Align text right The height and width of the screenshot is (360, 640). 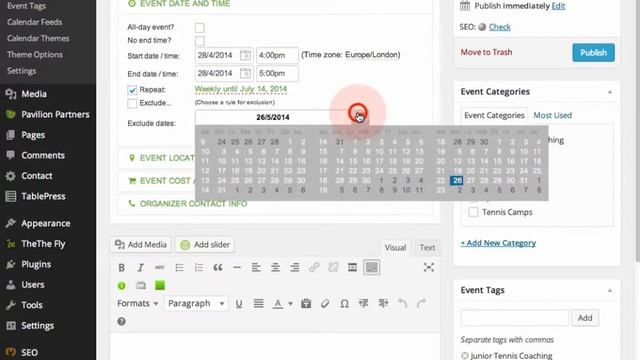294,268
